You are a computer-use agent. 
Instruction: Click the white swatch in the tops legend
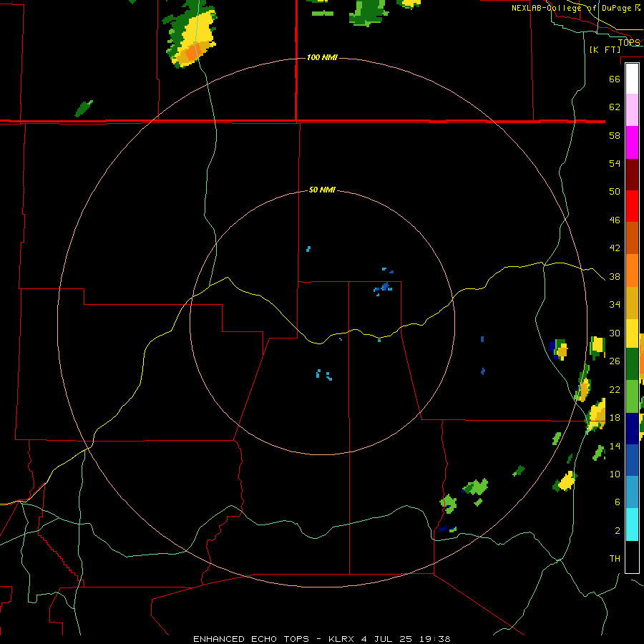coord(632,79)
